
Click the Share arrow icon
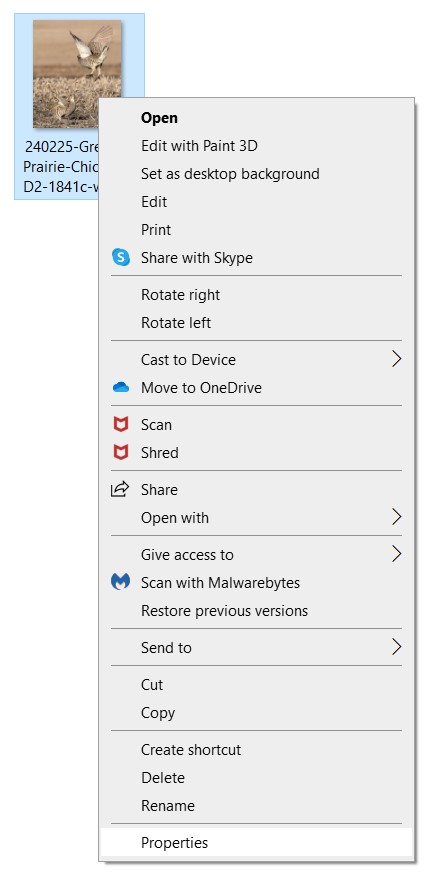pos(120,489)
